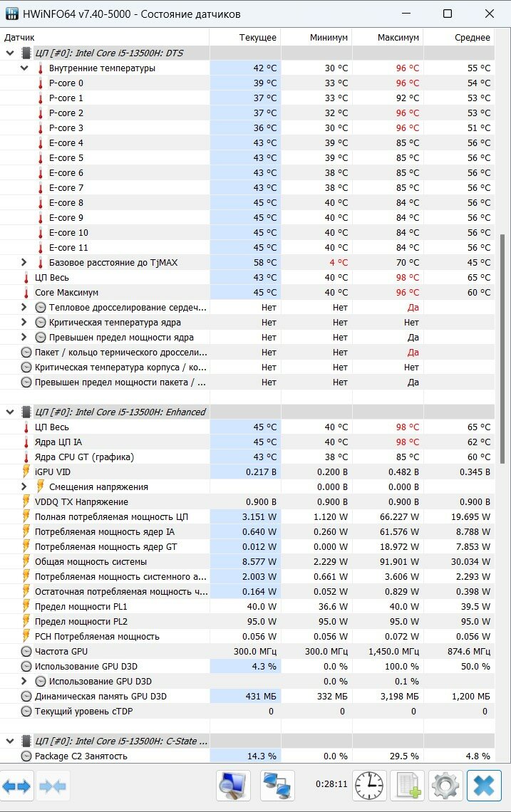Screen dimensions: 511x812
Task: Select the Ядра CPU GT (графика) row
Action: (247, 457)
